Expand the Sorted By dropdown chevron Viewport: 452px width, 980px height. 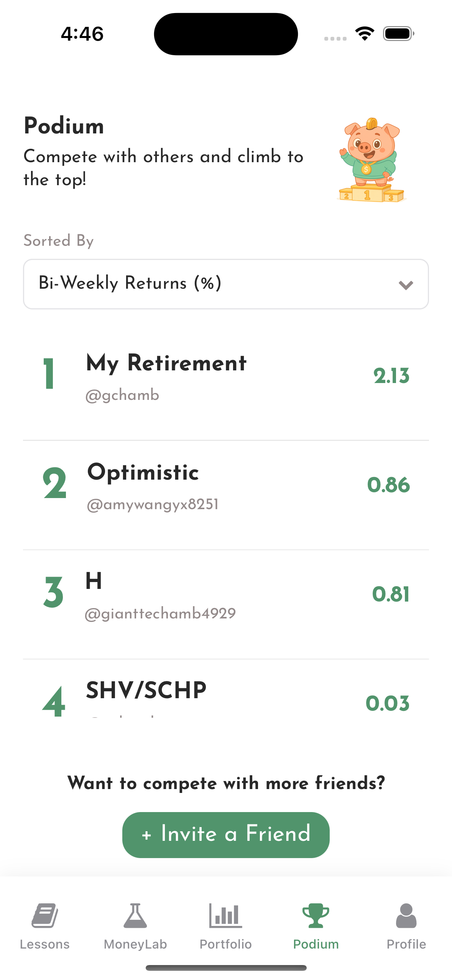pyautogui.click(x=406, y=285)
